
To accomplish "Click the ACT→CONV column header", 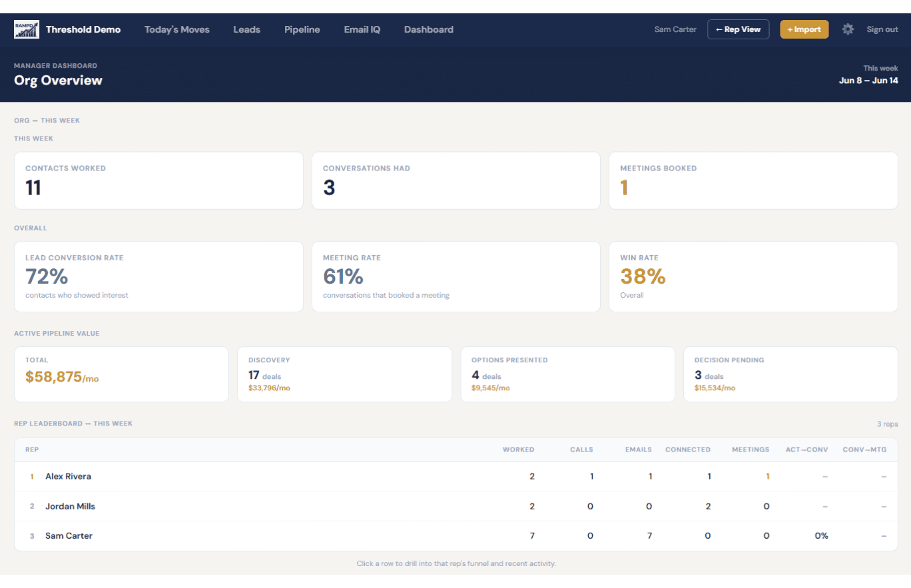I will tap(807, 449).
